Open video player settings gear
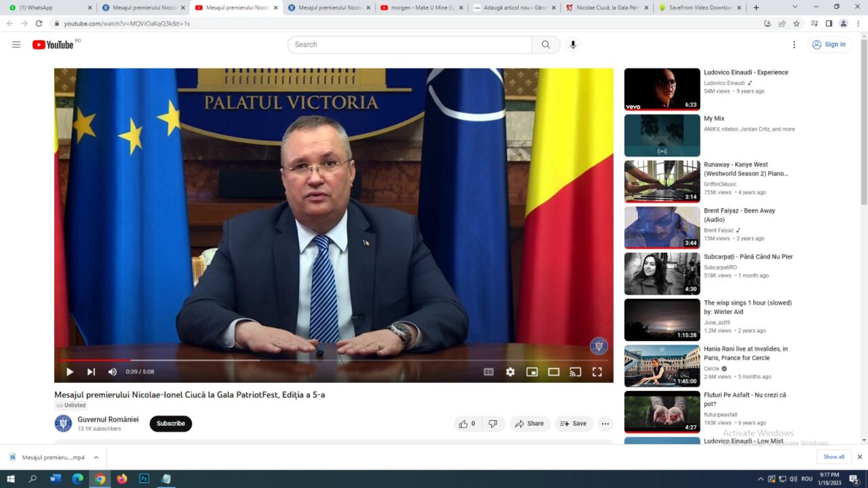868x488 pixels. point(510,371)
